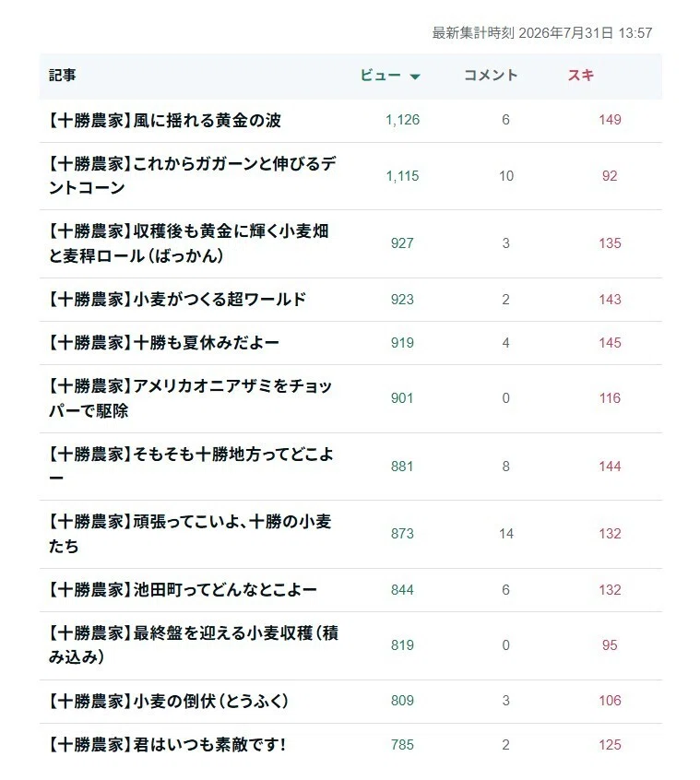
Task: Open article そもそも十勝地方ってどこよー
Action: click(x=191, y=467)
